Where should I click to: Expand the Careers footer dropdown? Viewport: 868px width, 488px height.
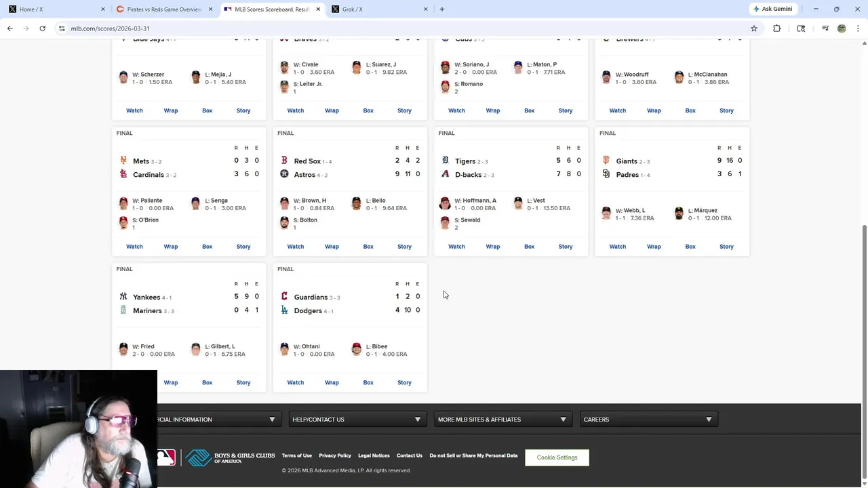click(648, 420)
